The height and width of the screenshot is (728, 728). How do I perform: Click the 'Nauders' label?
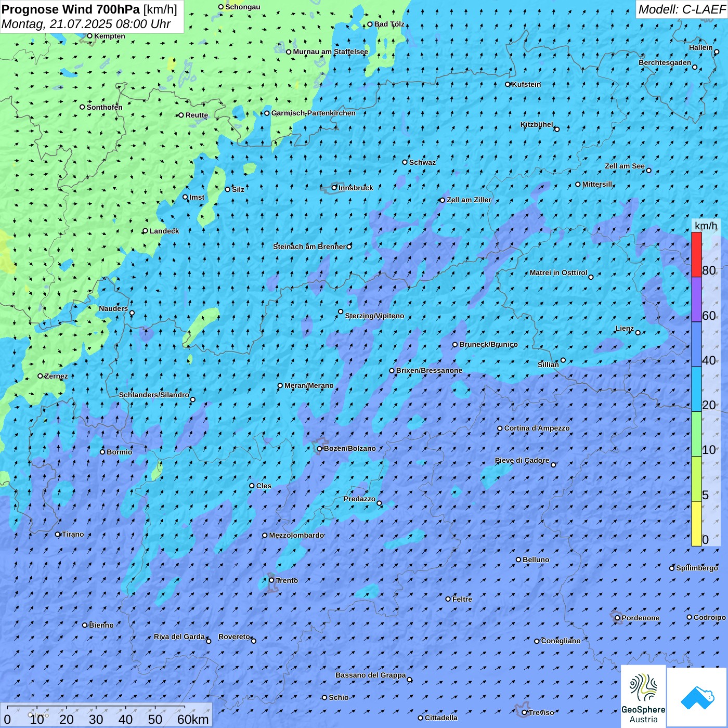click(113, 308)
